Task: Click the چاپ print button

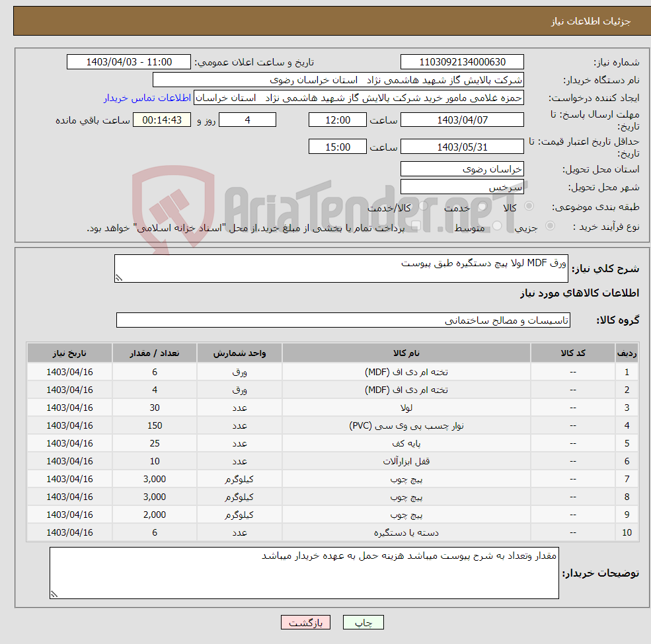Action: (x=363, y=622)
